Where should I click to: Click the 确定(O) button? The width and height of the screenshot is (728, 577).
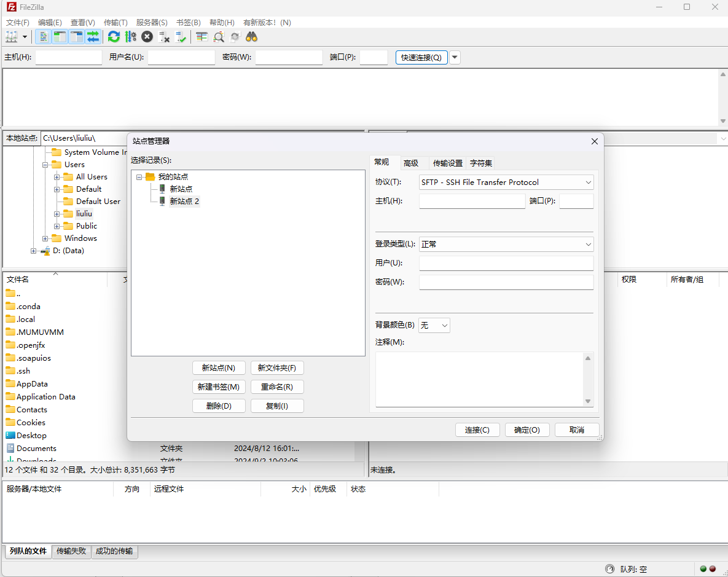tap(527, 430)
